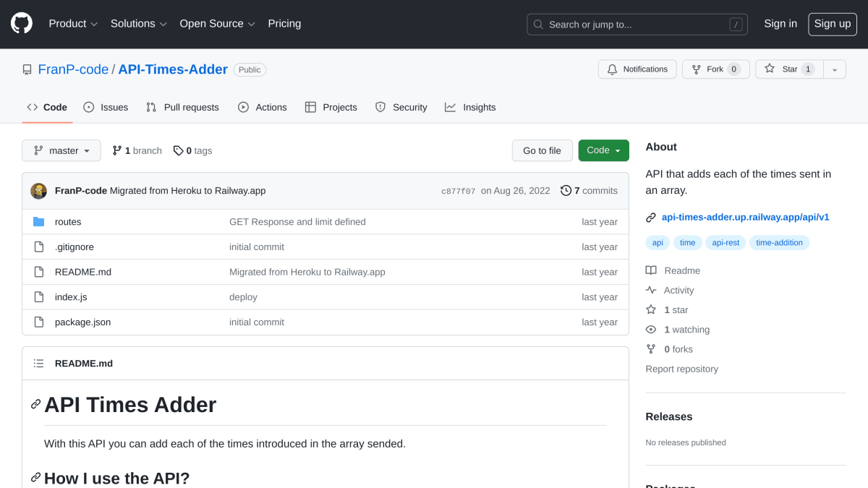View the 1 watching link
The image size is (868, 488).
click(x=678, y=330)
